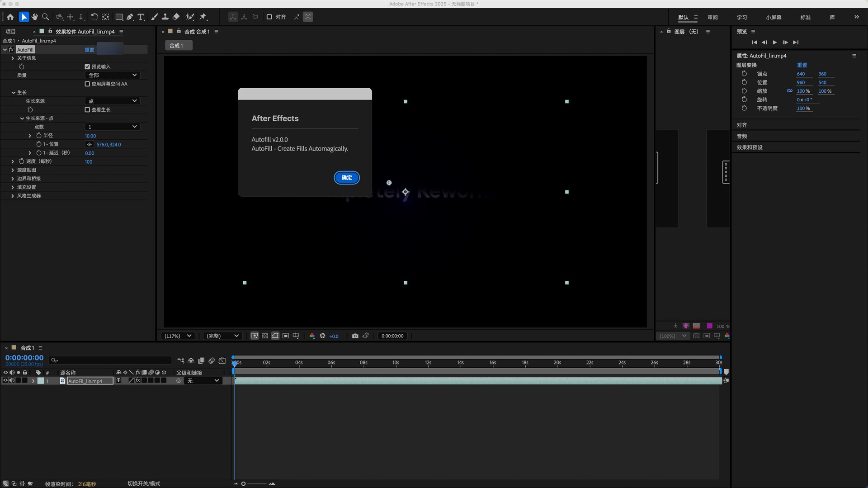This screenshot has height=488, width=868.
Task: Click 重置 link for AutoFill effect
Action: [90, 50]
